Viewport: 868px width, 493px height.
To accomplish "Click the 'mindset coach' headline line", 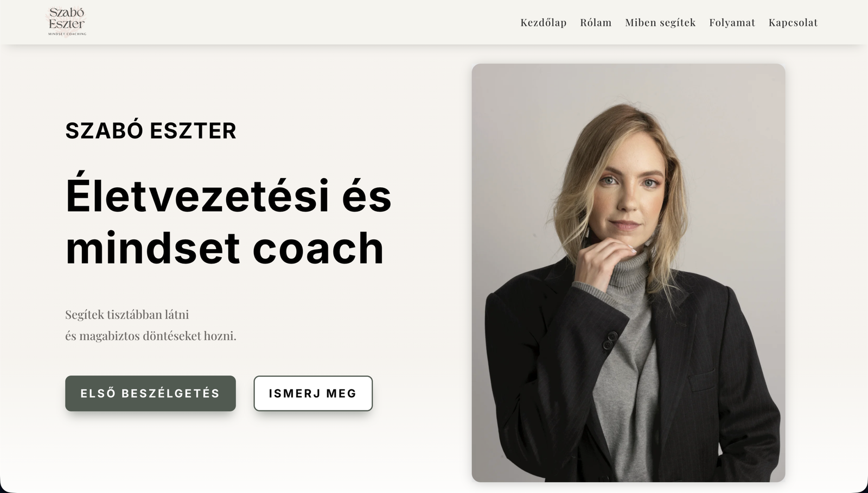I will 225,248.
